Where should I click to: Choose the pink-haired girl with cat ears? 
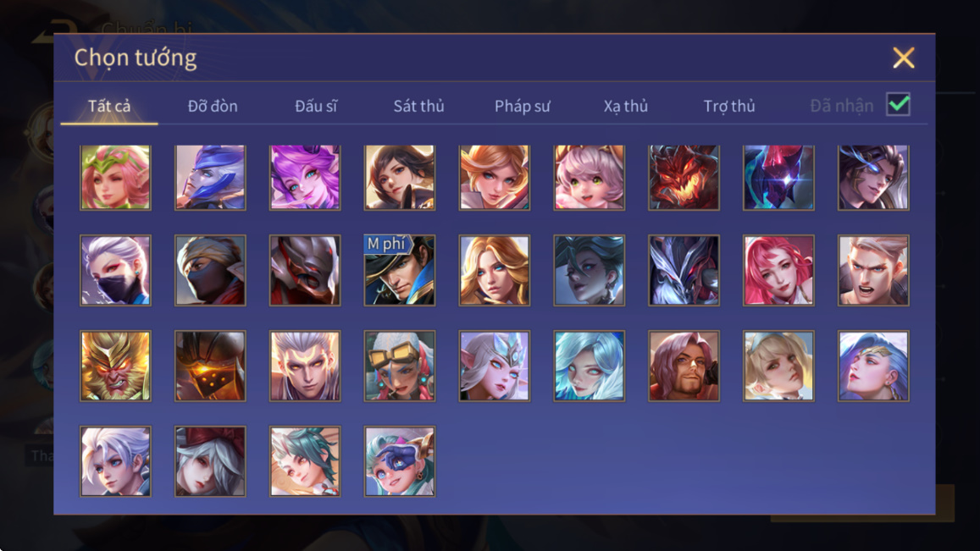coord(589,178)
